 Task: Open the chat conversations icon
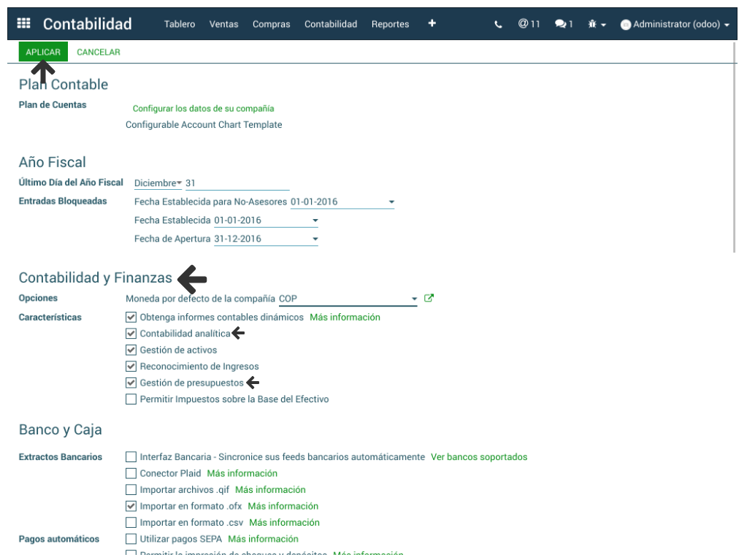tap(563, 24)
